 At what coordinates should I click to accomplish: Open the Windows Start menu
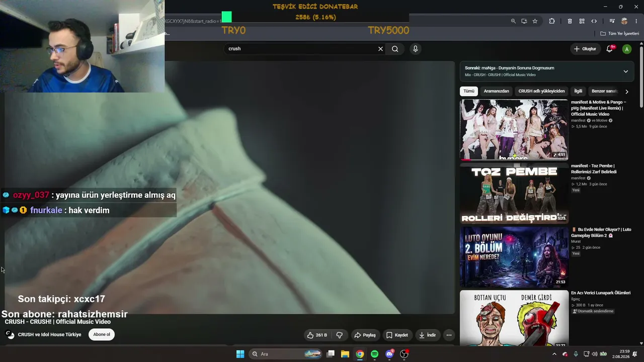(x=240, y=354)
